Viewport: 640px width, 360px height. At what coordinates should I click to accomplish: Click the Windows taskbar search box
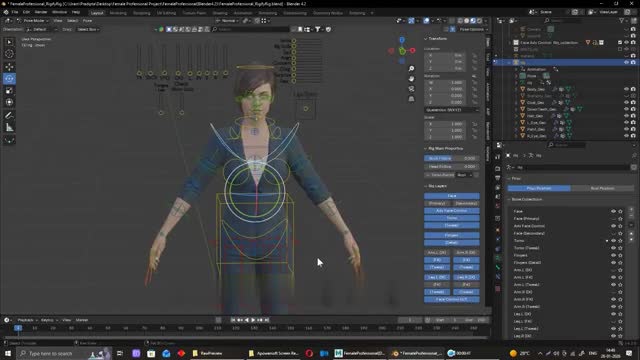click(x=64, y=353)
